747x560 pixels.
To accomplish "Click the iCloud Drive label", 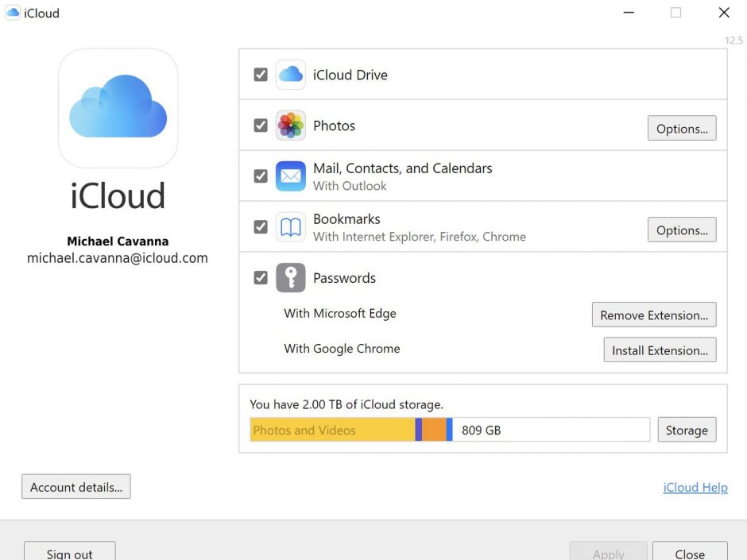I will (350, 75).
